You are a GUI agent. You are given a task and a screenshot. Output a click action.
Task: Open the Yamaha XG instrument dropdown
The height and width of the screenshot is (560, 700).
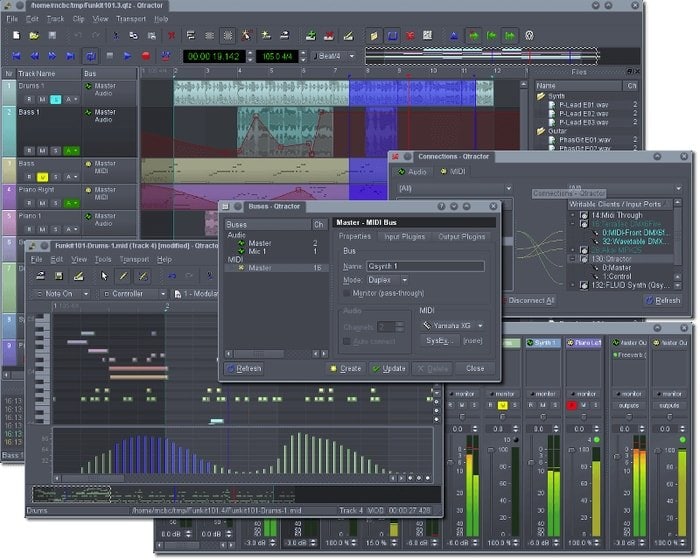[452, 326]
